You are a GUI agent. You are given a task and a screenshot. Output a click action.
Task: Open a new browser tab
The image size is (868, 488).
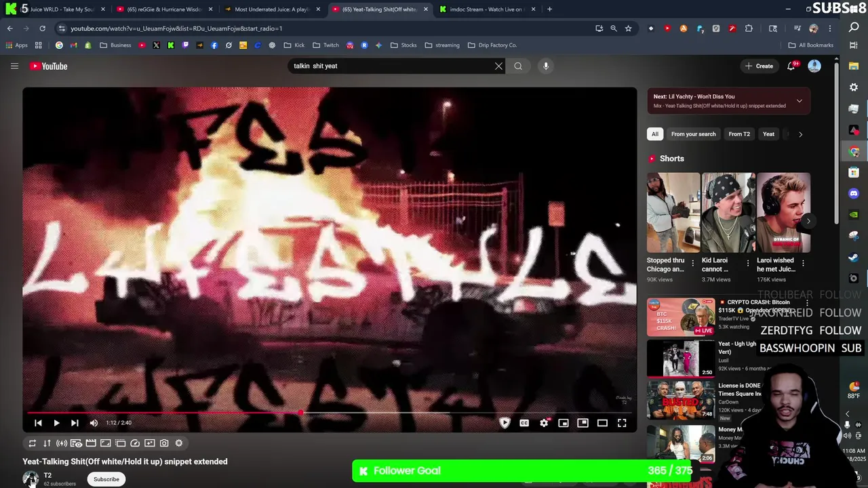point(549,9)
